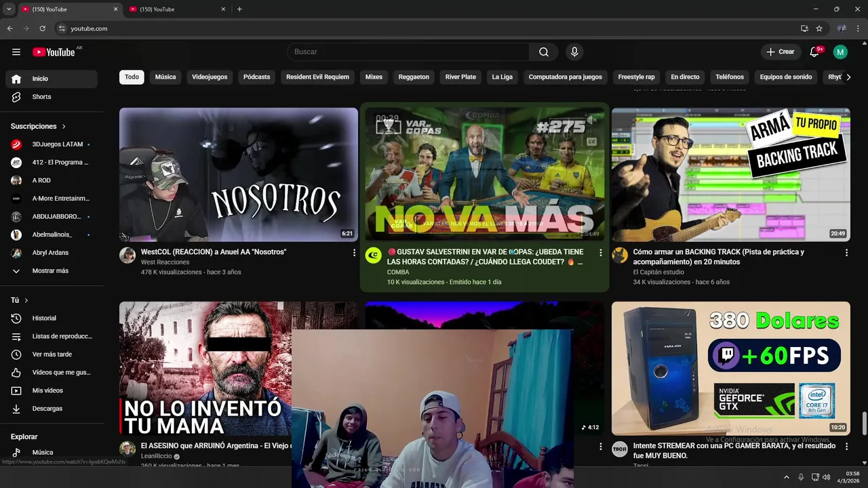Open Listas de reproducción in sidebar

coord(52,336)
